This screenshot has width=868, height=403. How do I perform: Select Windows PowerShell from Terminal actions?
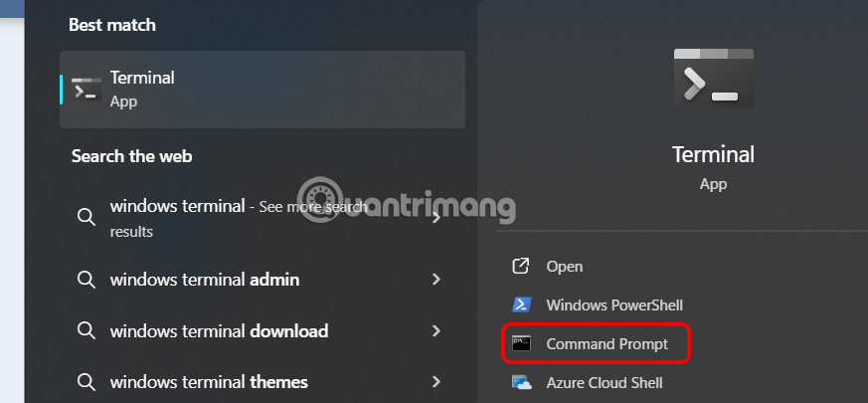click(x=614, y=304)
